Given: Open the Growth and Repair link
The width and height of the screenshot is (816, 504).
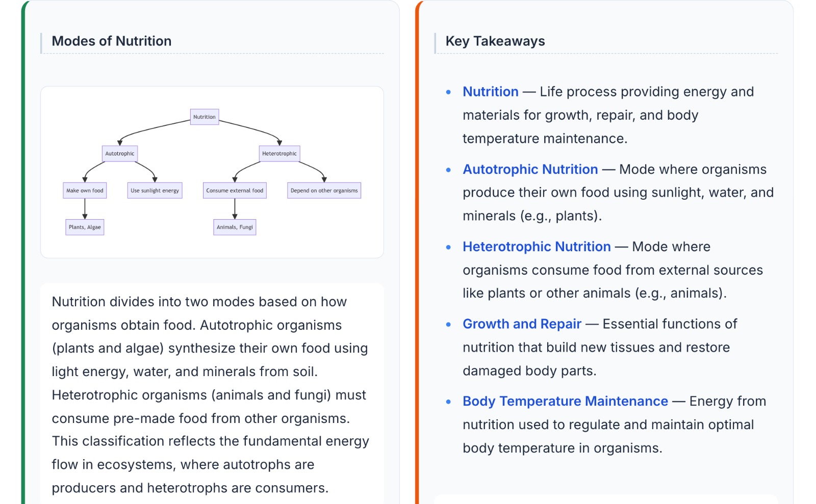Looking at the screenshot, I should coord(522,324).
